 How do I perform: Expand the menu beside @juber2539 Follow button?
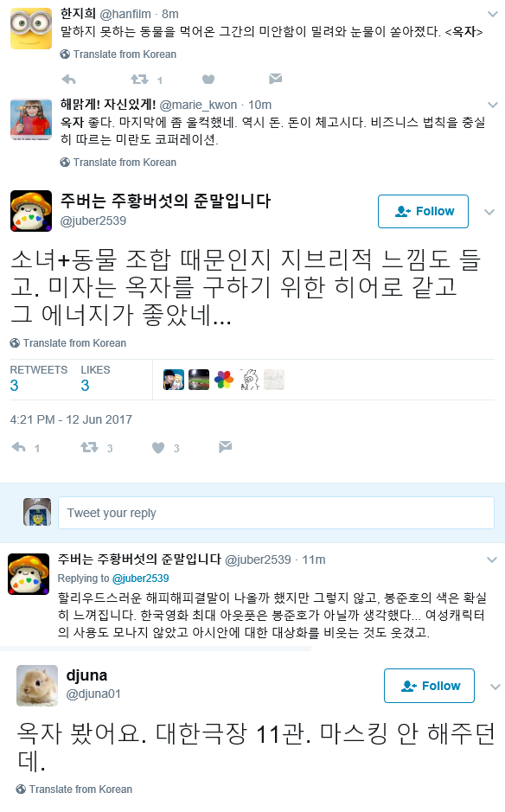pos(489,212)
